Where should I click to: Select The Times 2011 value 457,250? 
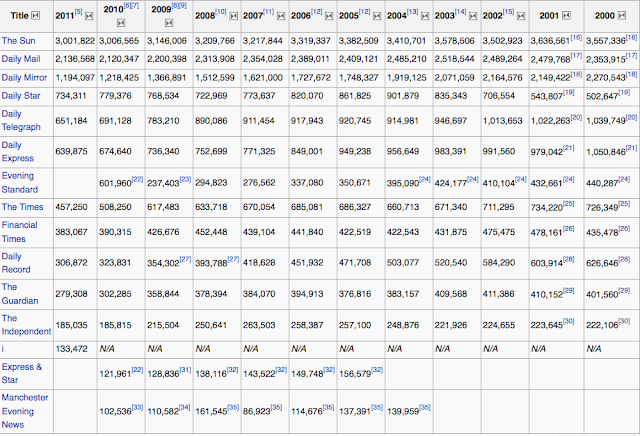pos(71,207)
